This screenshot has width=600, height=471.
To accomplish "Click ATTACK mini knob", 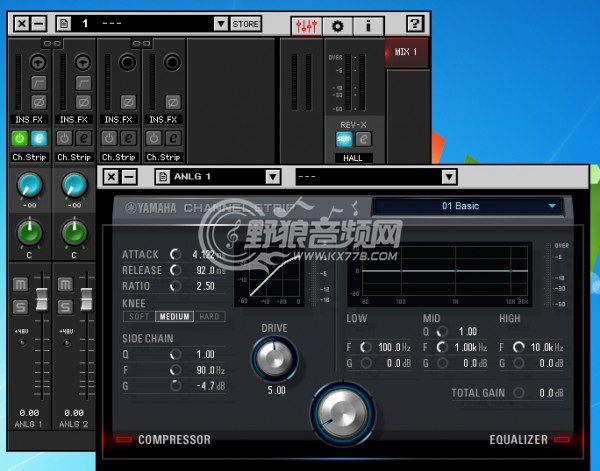I will 175,254.
